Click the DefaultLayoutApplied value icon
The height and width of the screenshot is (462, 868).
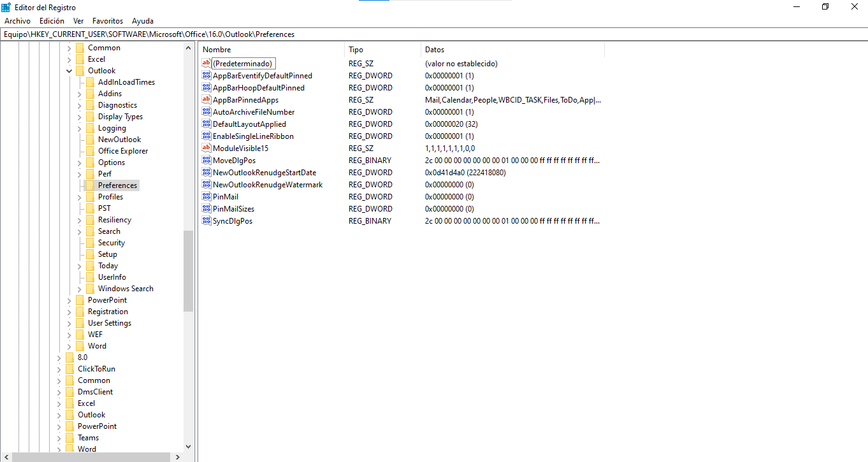click(206, 124)
